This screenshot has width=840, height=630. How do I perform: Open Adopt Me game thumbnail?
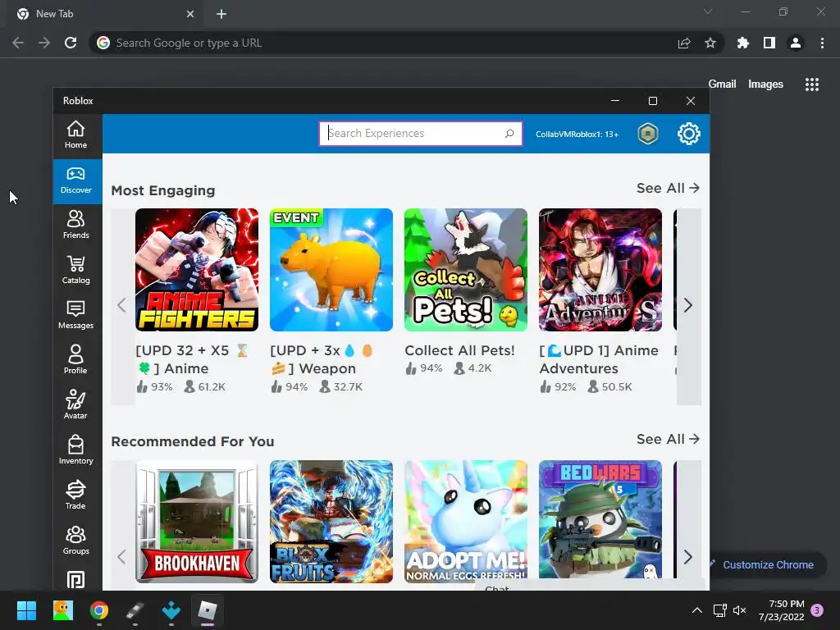tap(466, 522)
